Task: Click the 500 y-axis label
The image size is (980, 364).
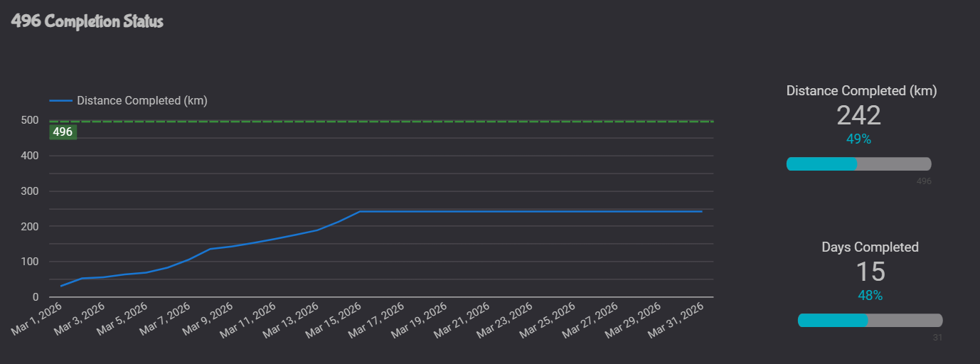Action: click(x=29, y=120)
